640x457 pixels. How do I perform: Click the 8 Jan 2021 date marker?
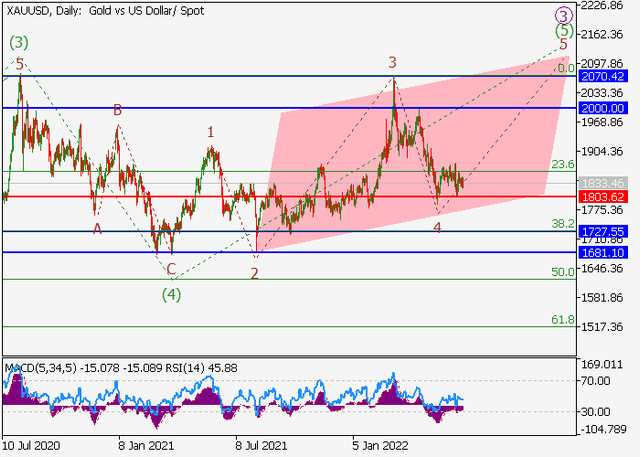coord(146,445)
